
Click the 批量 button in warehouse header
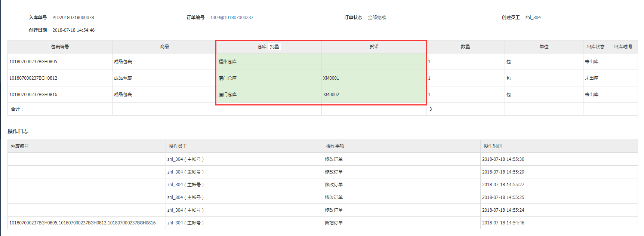274,47
